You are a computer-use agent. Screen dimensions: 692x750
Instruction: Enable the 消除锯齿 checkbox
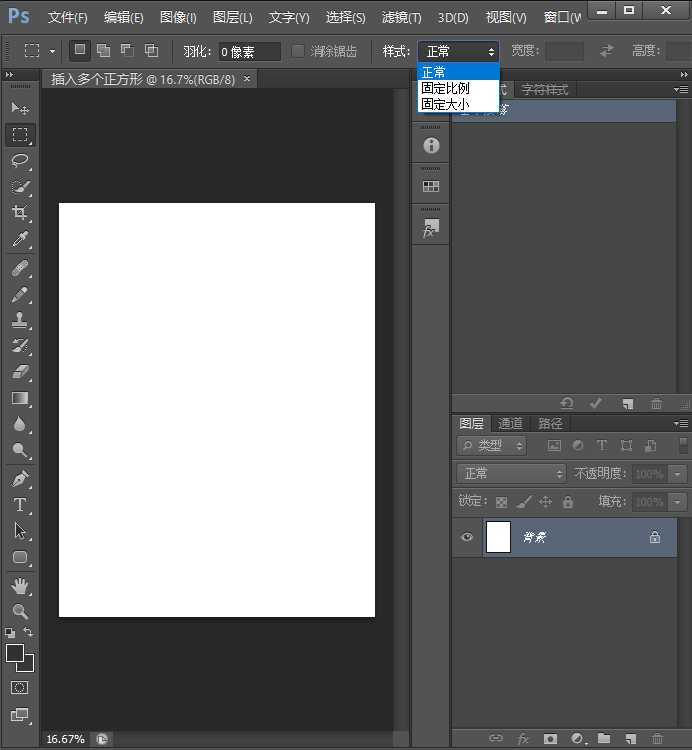(298, 51)
